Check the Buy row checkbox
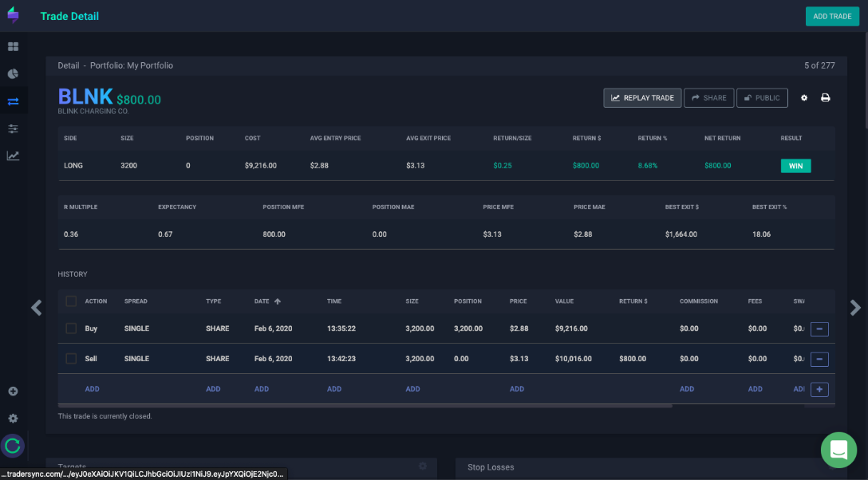This screenshot has width=868, height=480. click(71, 329)
